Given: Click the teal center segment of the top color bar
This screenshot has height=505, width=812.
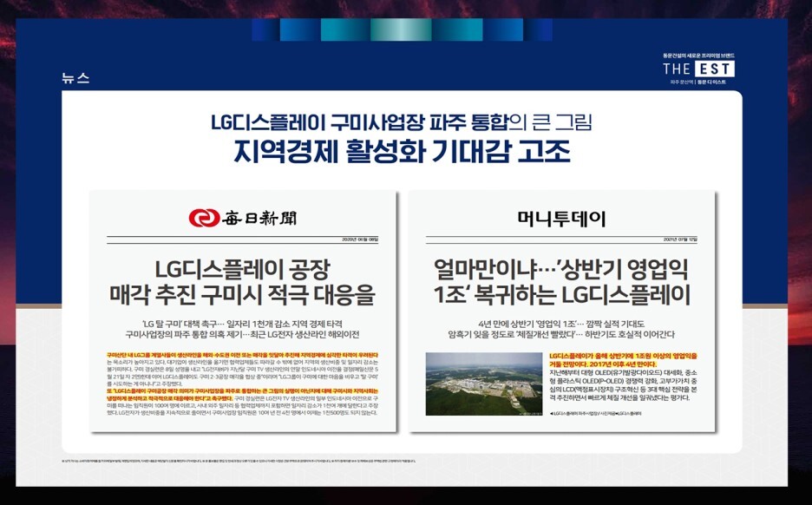Looking at the screenshot, I should 400,30.
